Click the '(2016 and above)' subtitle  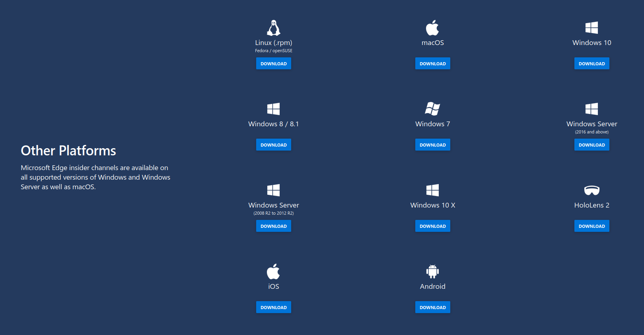click(592, 132)
